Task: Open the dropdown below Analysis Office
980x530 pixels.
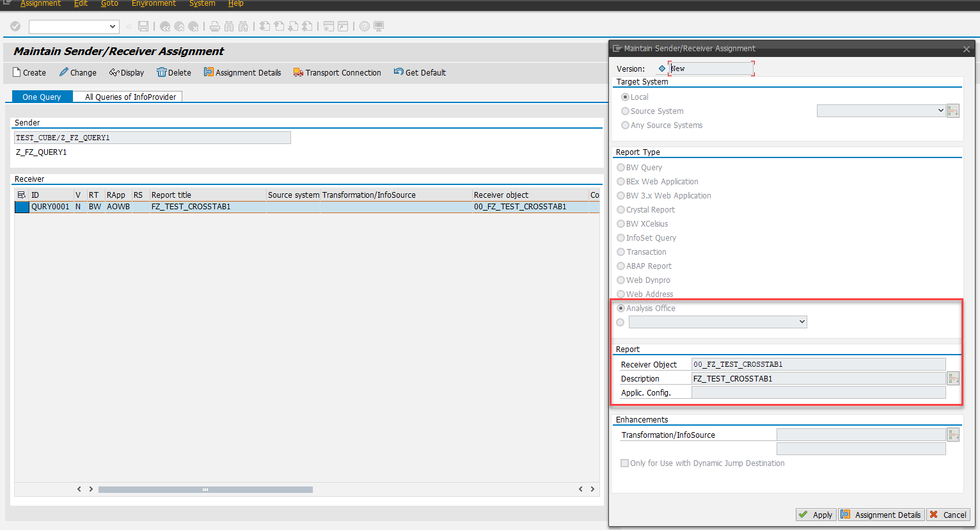Action: pyautogui.click(x=802, y=322)
